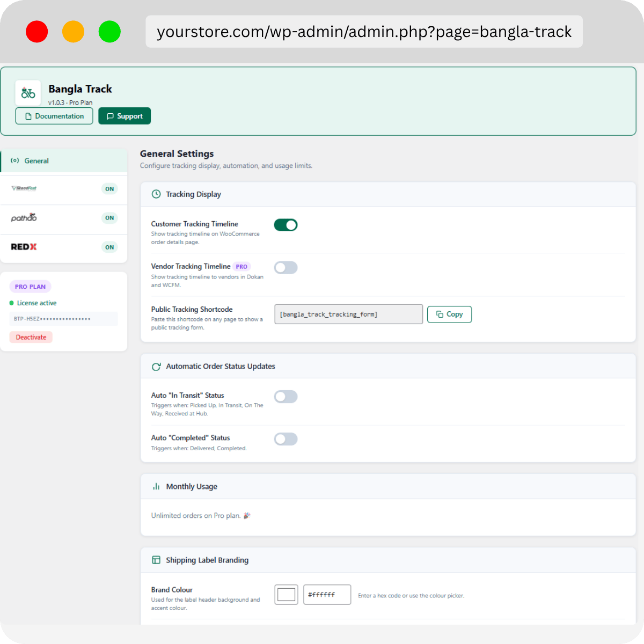Click the REDX courier logo
644x644 pixels.
click(24, 247)
